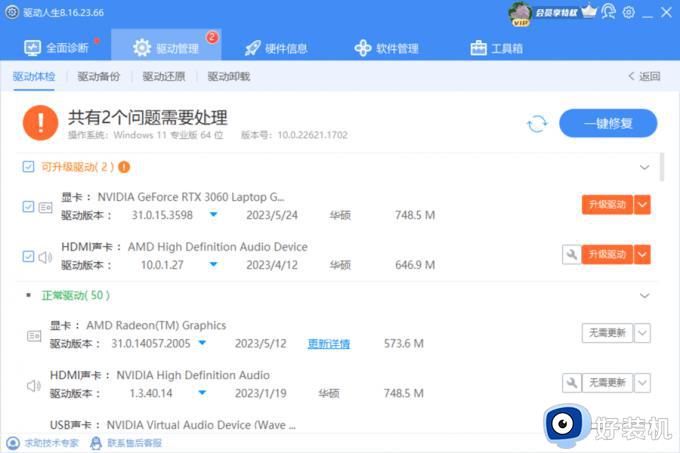Open 硬件信息 tab
This screenshot has height=453, width=680.
[x=276, y=48]
